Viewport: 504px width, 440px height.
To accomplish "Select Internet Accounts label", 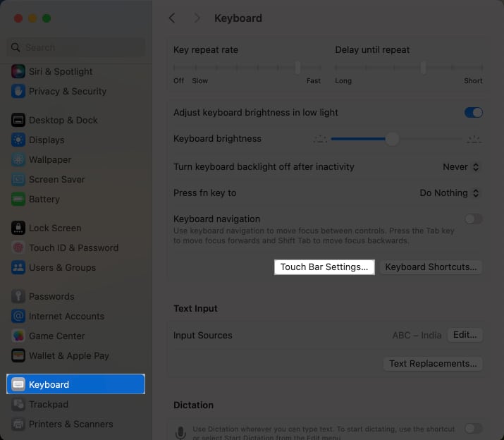I will click(66, 316).
